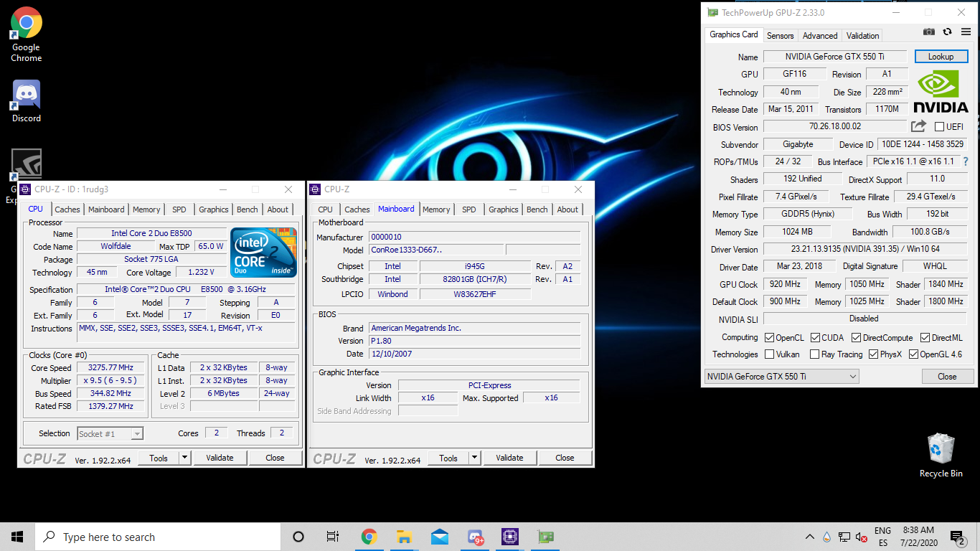Click the Intel Core 2 Duo logo
Viewport: 980px width, 551px height.
tap(263, 253)
